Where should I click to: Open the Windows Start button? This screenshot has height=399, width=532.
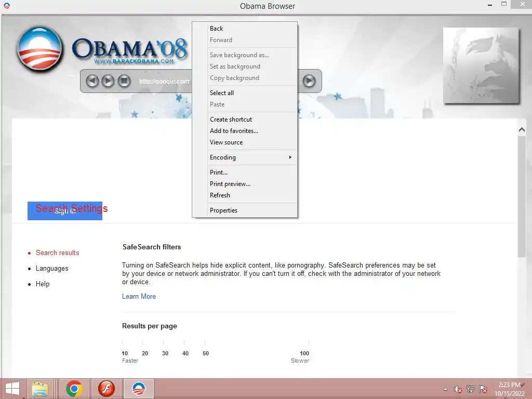click(x=12, y=389)
